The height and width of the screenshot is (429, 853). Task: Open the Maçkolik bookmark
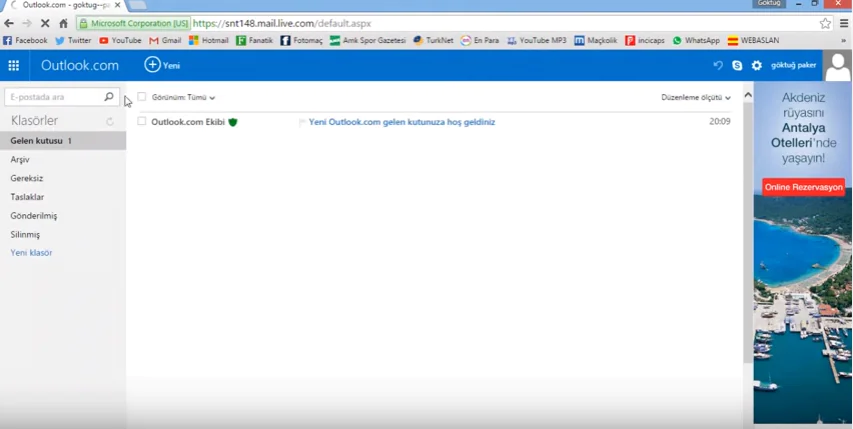point(596,40)
